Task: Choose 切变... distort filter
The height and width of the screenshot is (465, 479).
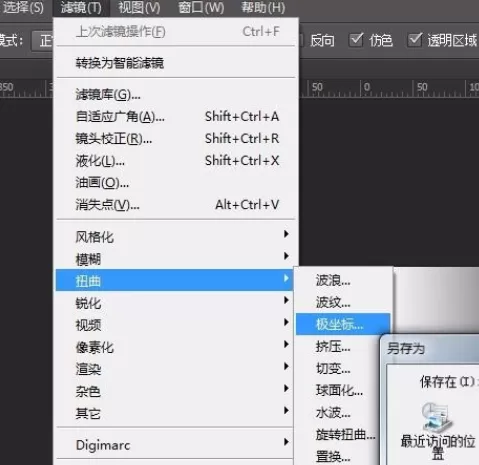Action: pos(338,368)
